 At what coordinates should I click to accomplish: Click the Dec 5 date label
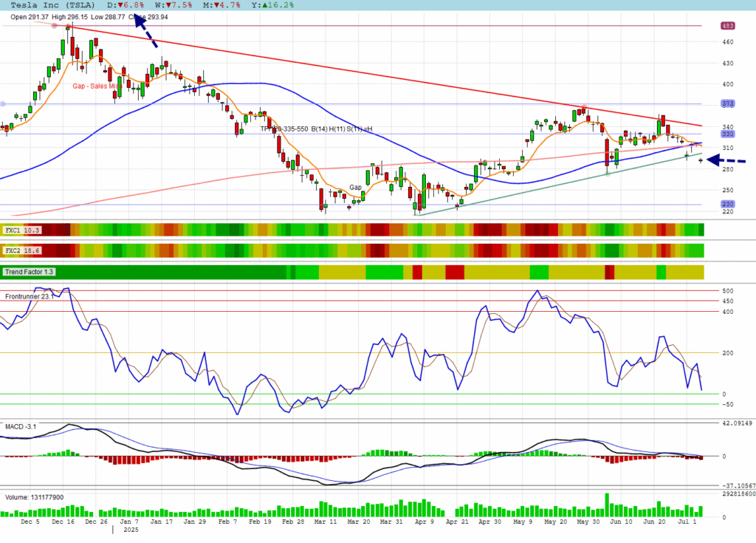(30, 522)
